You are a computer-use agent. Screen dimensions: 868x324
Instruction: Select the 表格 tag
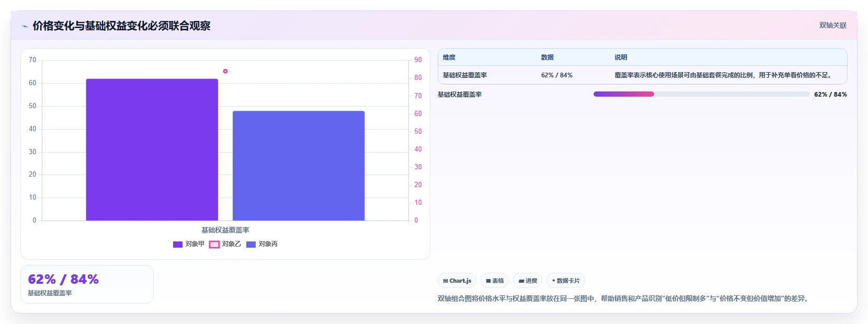click(495, 281)
